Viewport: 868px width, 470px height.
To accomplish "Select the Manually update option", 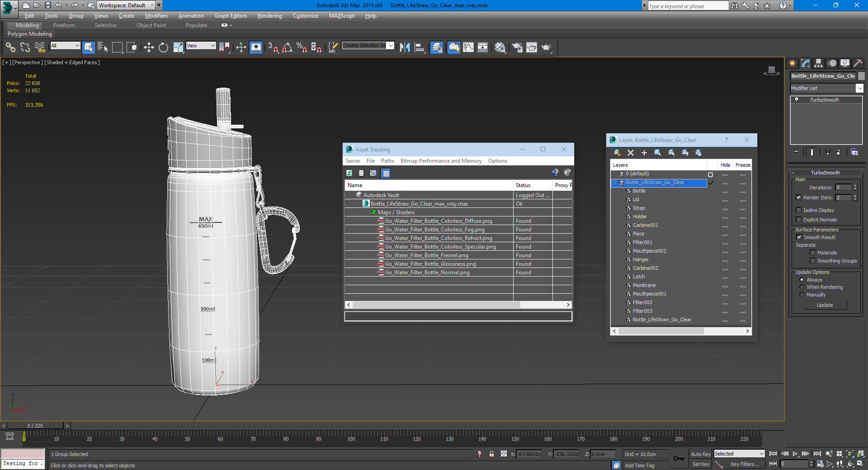I will pyautogui.click(x=802, y=294).
